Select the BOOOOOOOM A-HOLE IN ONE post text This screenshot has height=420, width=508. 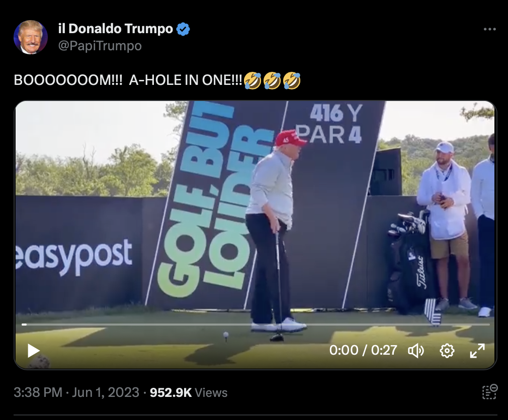point(128,80)
